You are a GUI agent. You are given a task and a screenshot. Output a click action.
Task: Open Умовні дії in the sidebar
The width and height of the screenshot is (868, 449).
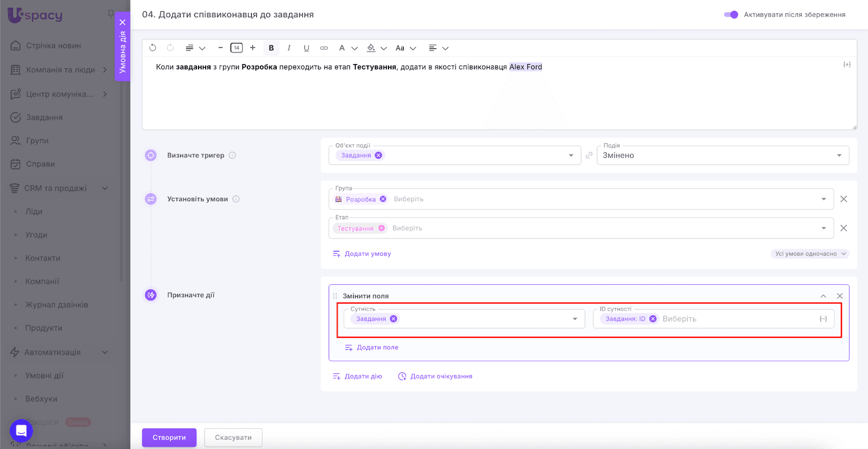click(44, 375)
